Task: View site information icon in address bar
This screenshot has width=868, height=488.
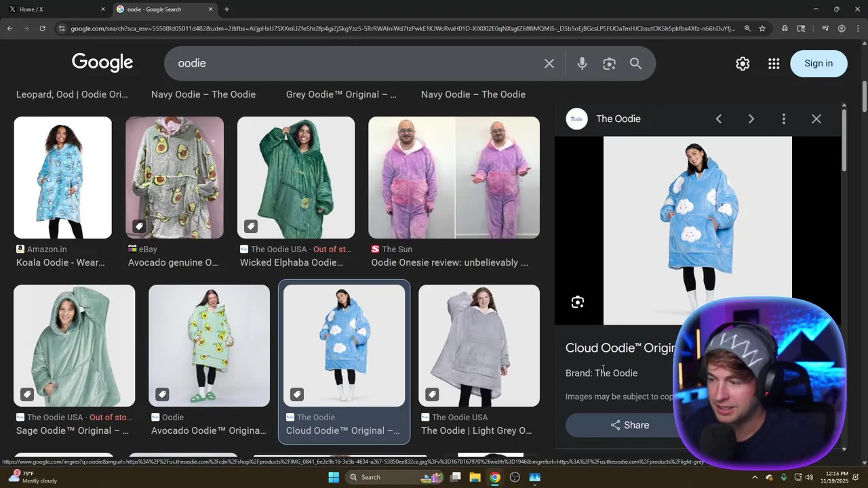Action: tap(62, 28)
